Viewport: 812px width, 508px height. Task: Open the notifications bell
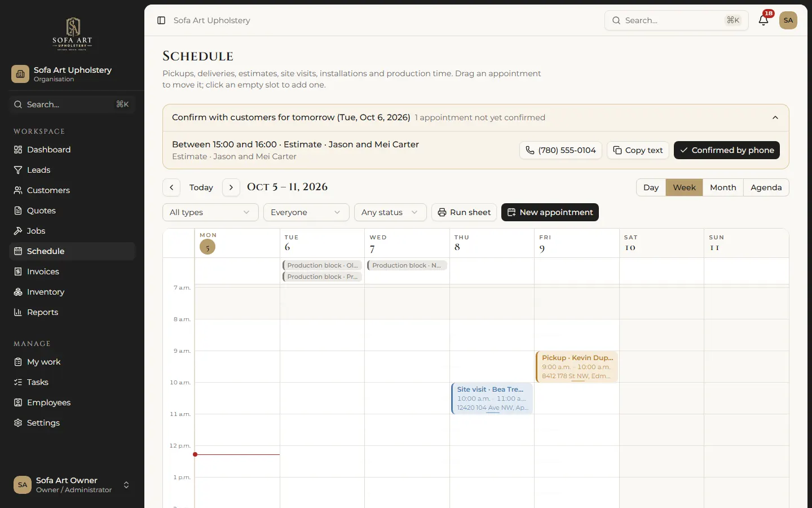point(764,20)
